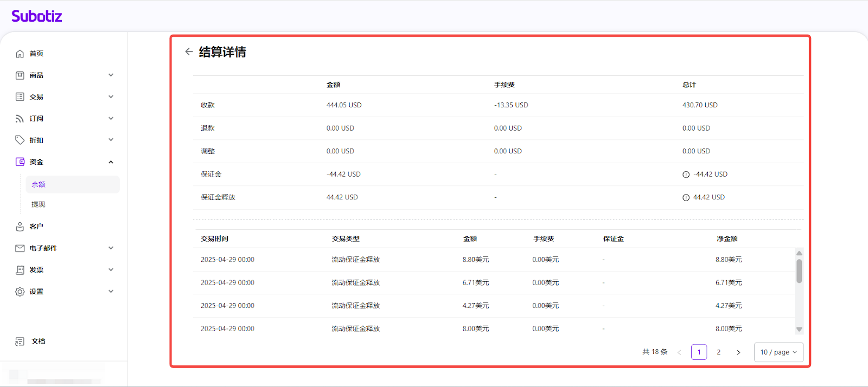Image resolution: width=868 pixels, height=387 pixels.
Task: Click the 商品 shop icon in sidebar
Action: pyautogui.click(x=20, y=75)
